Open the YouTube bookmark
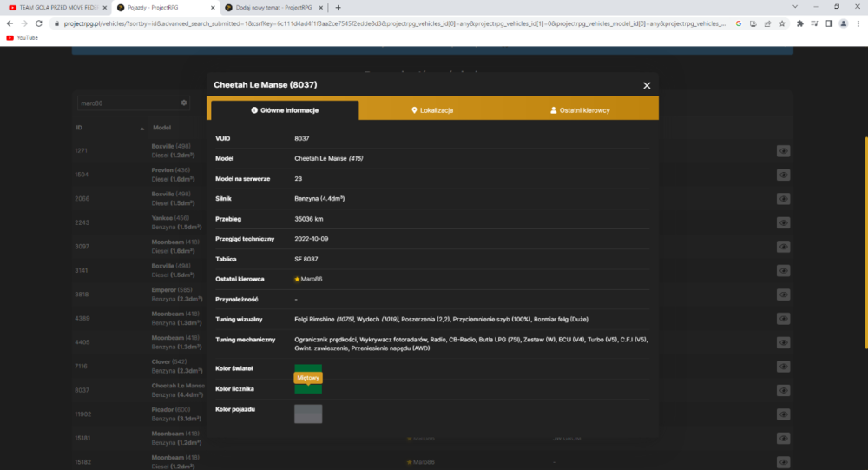 click(23, 37)
